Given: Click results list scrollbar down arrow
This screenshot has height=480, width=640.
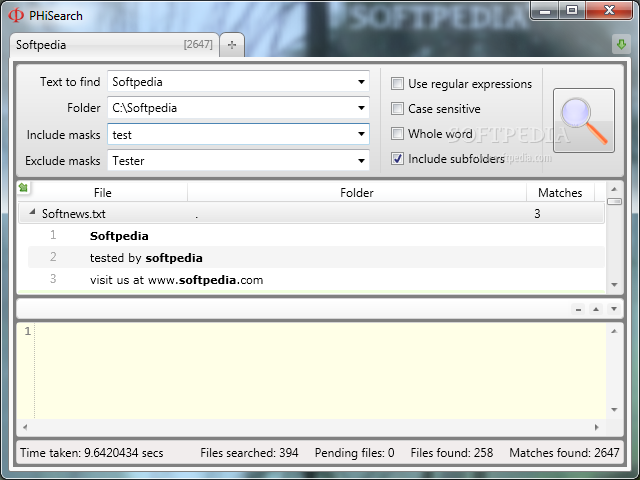Looking at the screenshot, I should [x=614, y=285].
